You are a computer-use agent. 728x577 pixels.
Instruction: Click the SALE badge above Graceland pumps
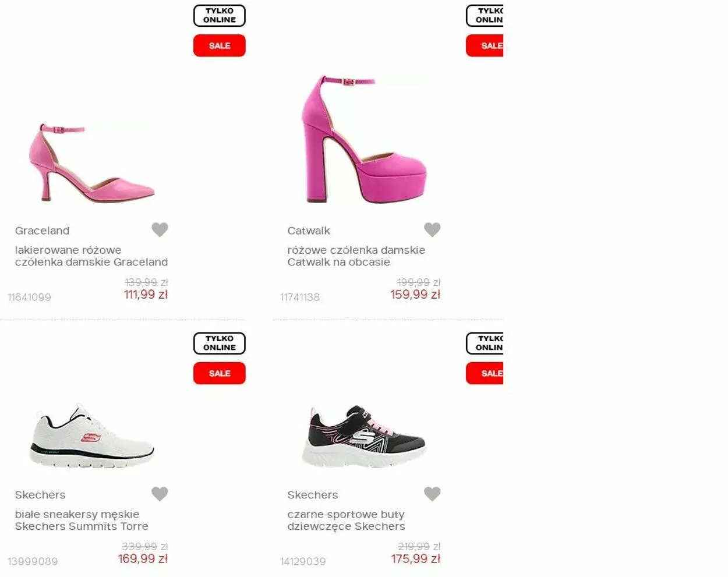point(219,45)
